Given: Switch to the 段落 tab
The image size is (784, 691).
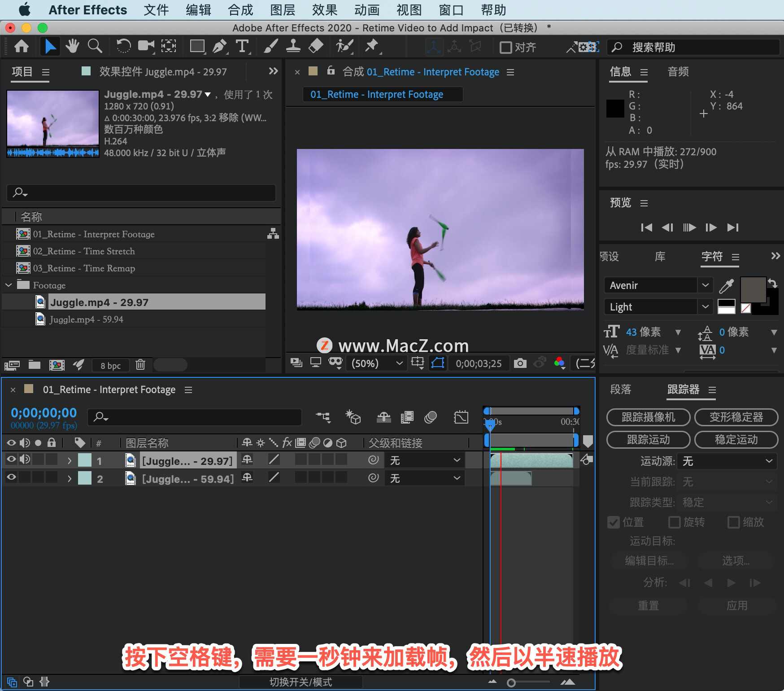Looking at the screenshot, I should (x=620, y=389).
